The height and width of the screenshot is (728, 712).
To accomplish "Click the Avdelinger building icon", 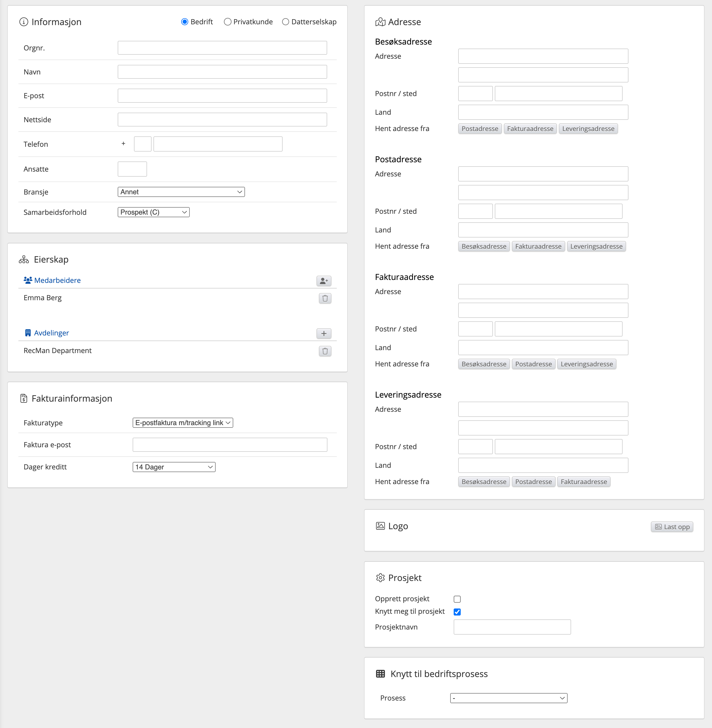I will [x=28, y=333].
